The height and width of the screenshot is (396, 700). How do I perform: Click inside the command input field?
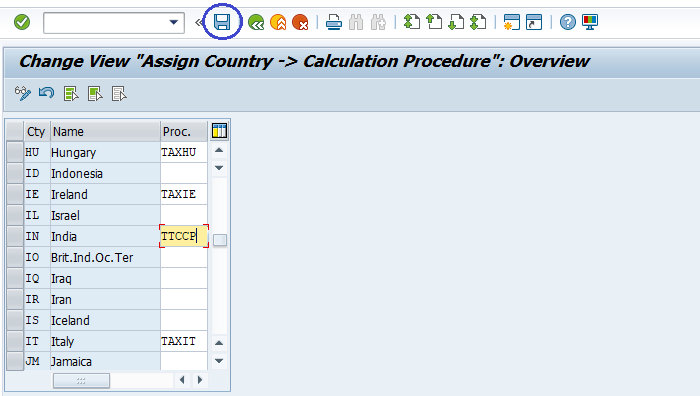pyautogui.click(x=106, y=23)
